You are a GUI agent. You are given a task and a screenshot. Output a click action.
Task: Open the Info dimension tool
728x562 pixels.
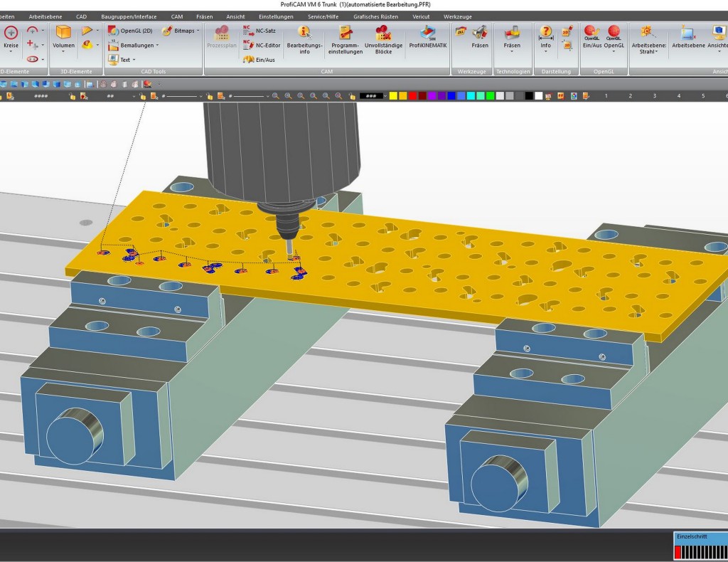coord(545,37)
